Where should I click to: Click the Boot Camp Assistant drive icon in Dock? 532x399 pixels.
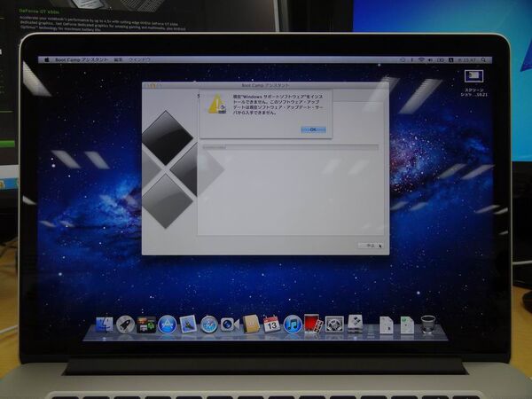(355, 324)
